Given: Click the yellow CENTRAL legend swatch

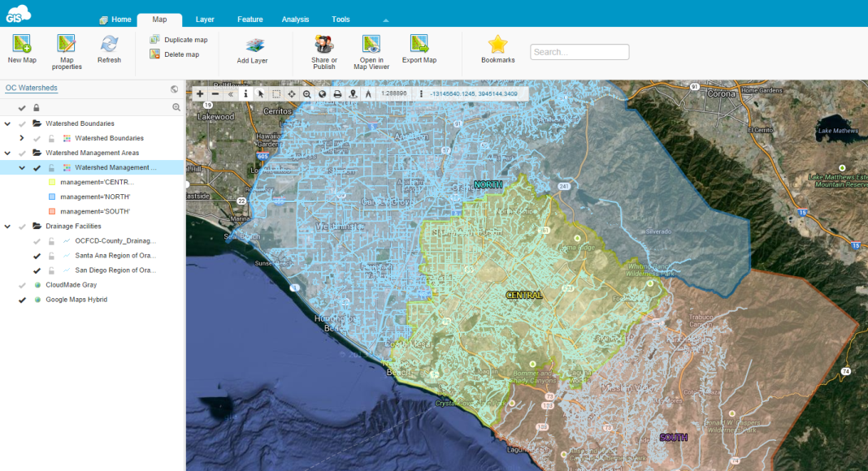Looking at the screenshot, I should pyautogui.click(x=51, y=183).
